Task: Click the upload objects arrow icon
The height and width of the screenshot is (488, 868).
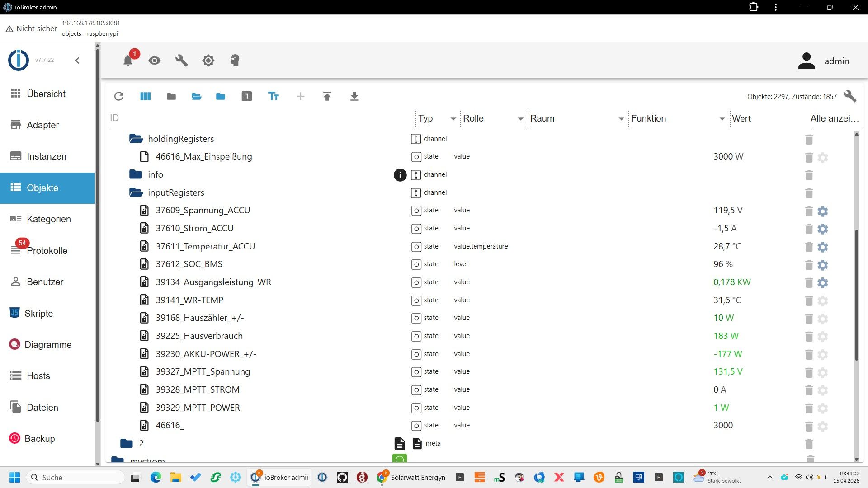Action: point(327,96)
